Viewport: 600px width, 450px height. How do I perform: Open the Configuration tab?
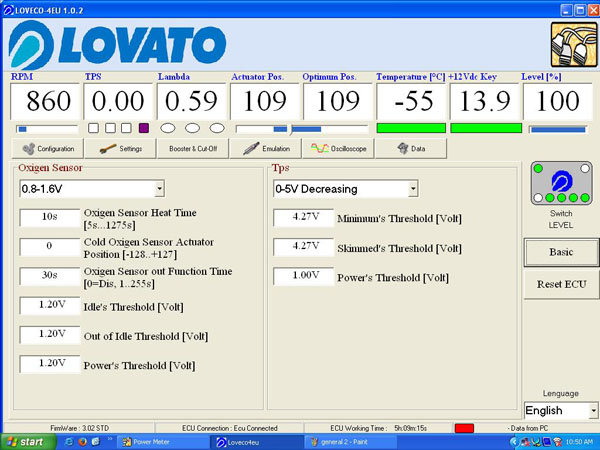pos(46,148)
